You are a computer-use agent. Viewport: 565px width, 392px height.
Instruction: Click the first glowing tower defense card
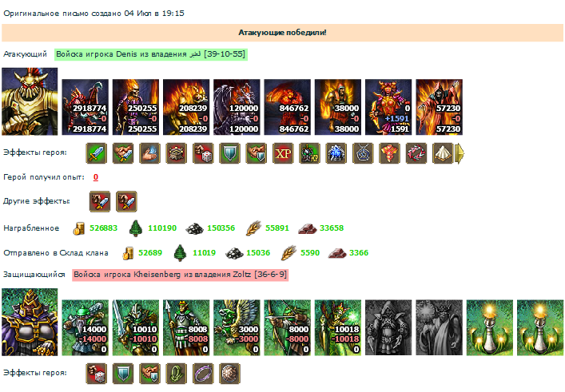tap(490, 327)
